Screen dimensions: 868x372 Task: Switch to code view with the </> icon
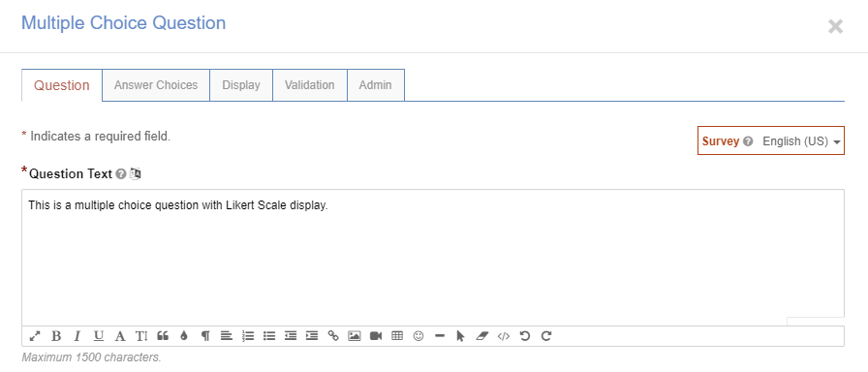[503, 336]
